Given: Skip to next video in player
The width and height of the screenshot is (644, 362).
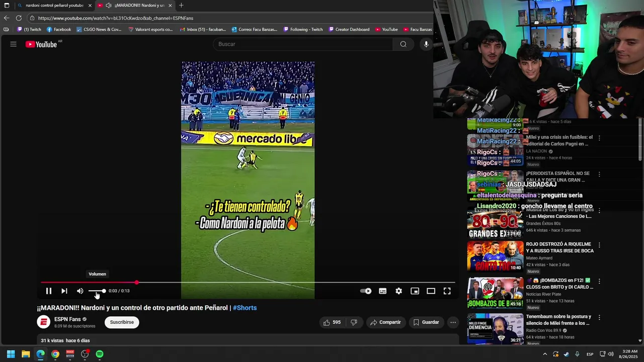Looking at the screenshot, I should click(x=64, y=291).
